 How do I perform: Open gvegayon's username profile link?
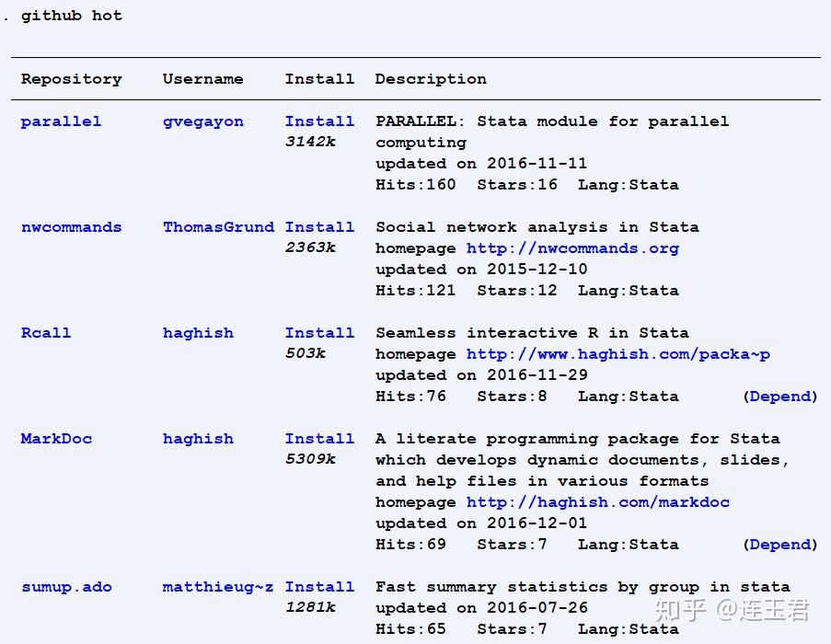(x=202, y=121)
